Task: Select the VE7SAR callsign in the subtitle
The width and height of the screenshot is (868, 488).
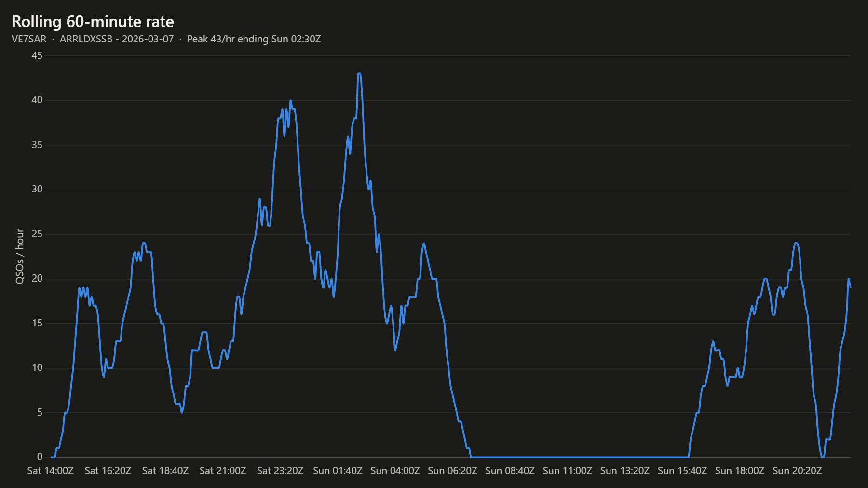Action: [x=29, y=39]
